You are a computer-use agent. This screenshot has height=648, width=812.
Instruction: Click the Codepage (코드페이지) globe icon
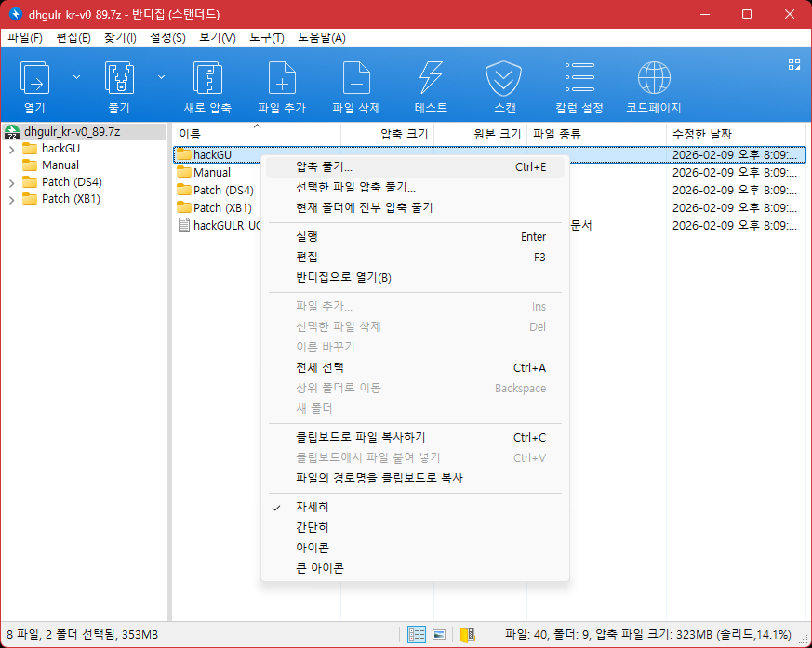[654, 78]
